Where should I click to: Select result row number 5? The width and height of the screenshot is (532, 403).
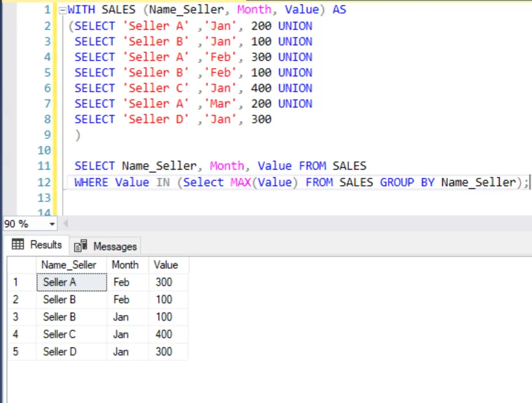pos(22,351)
